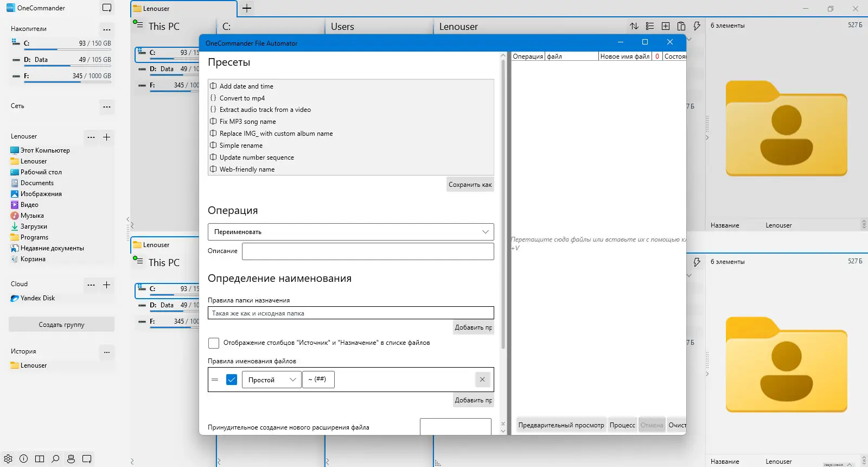Open the Cloud group three-dots menu
This screenshot has width=868, height=467.
[x=91, y=285]
